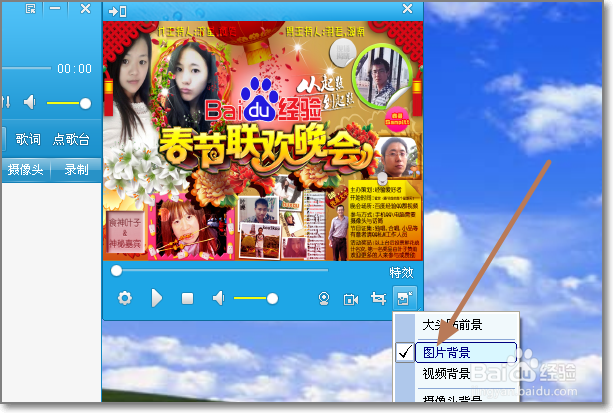Choose 视频背景 from the popup menu

[x=446, y=373]
